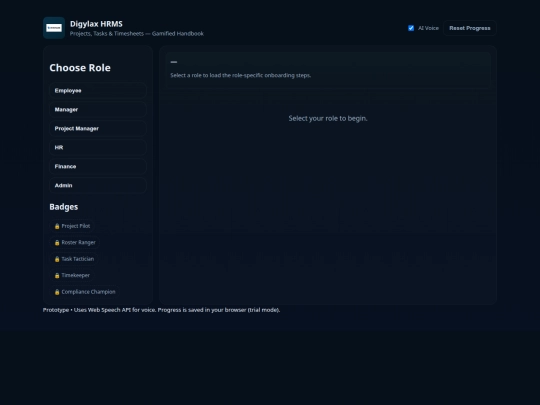Click the AI Voice label text

[428, 28]
